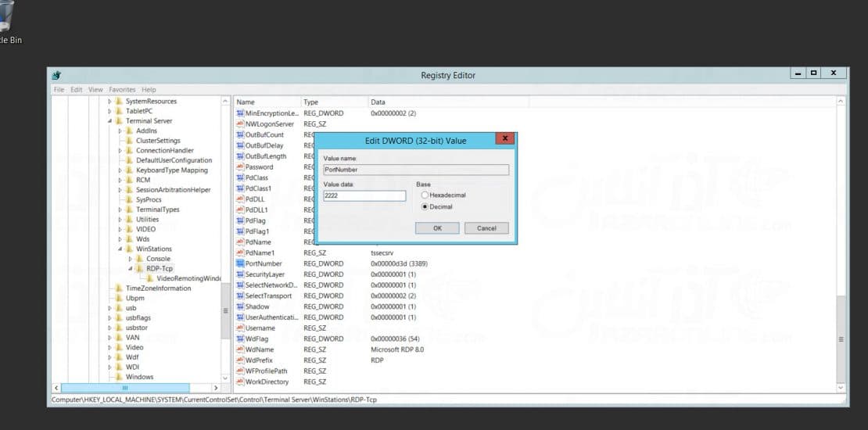Select the WdName string value icon

(x=240, y=349)
